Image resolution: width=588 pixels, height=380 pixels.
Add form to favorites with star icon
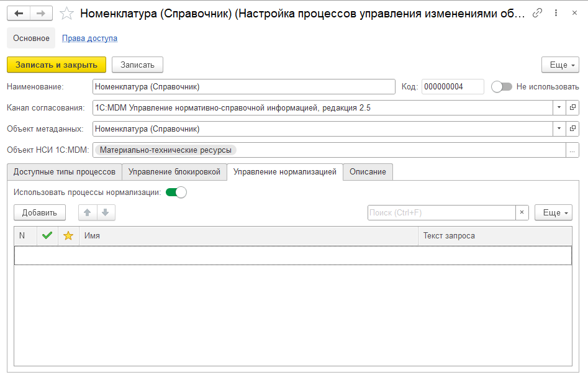click(66, 13)
